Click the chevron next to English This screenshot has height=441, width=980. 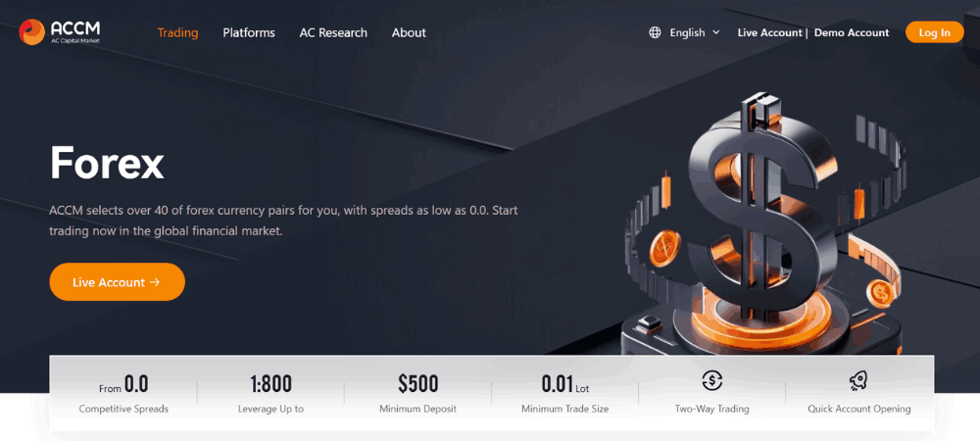tap(716, 32)
